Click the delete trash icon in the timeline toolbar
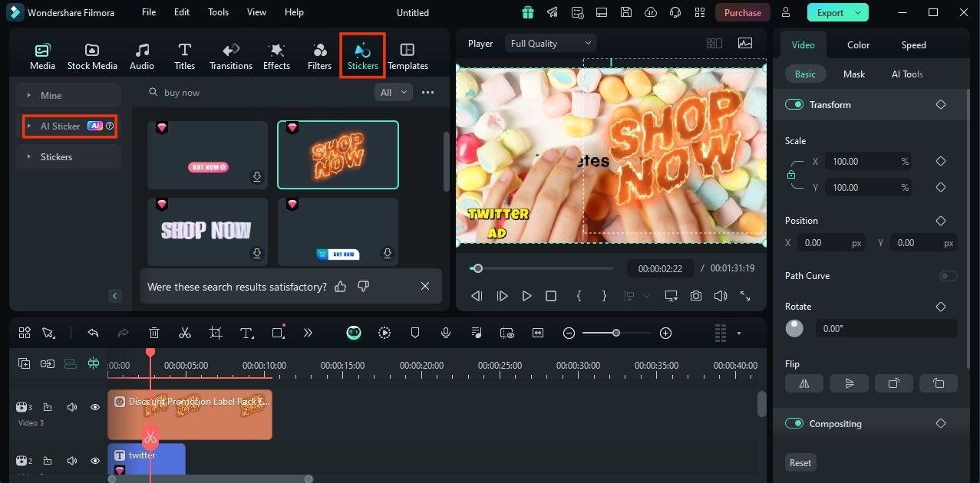The image size is (980, 483). click(x=154, y=333)
